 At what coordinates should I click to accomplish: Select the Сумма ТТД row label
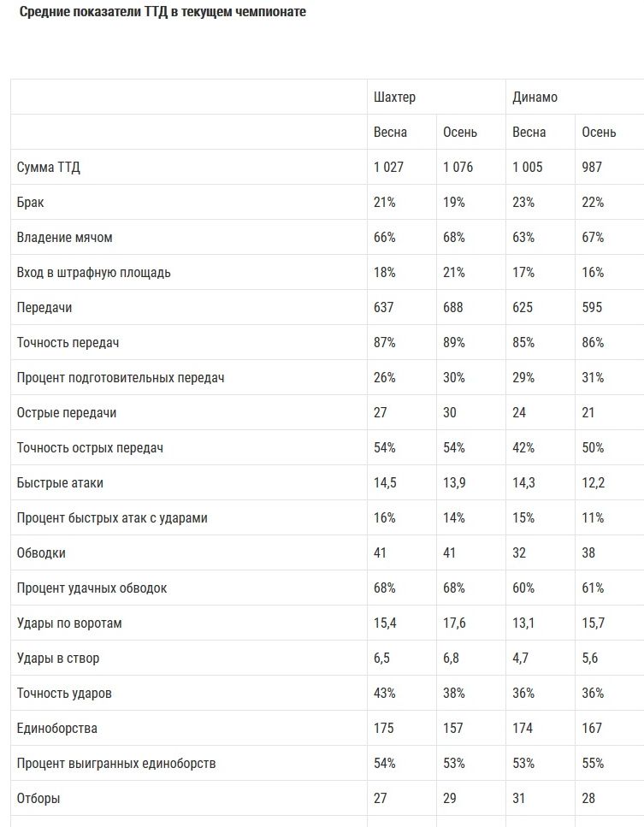[x=49, y=168]
